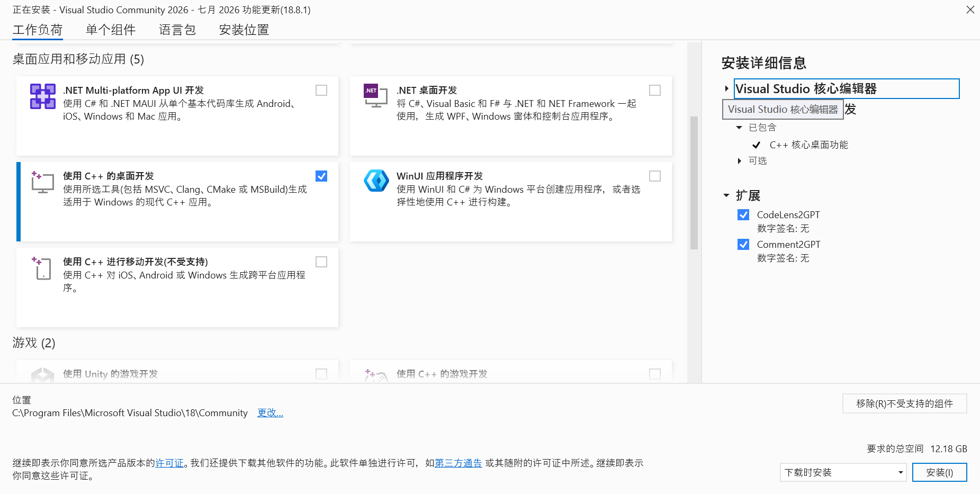The height and width of the screenshot is (494, 980).
Task: Click the Unity game development icon
Action: click(x=43, y=375)
